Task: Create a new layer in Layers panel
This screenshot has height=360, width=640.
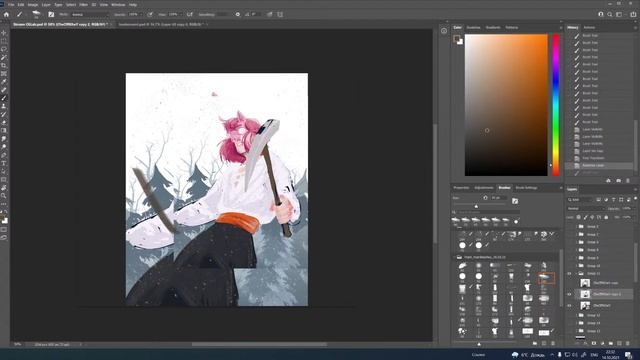Action: pyautogui.click(x=619, y=344)
